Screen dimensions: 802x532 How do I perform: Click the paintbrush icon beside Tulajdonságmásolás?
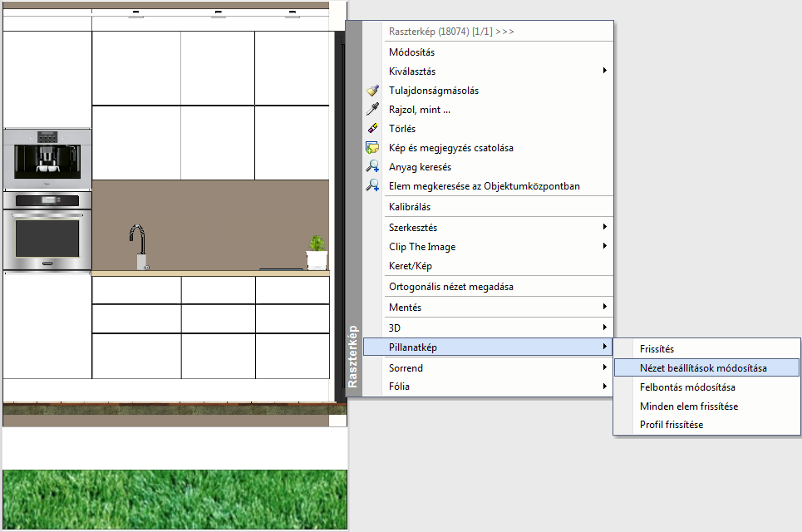click(x=373, y=91)
